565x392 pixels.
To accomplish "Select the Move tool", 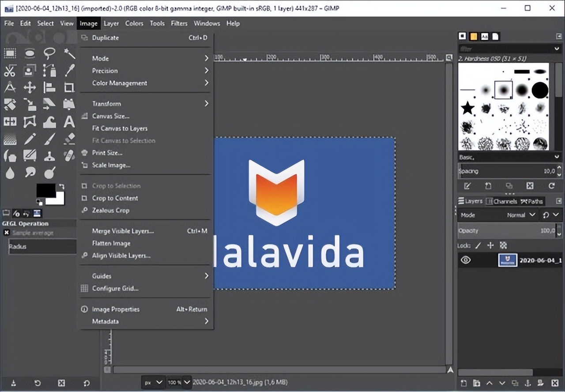I will click(30, 87).
